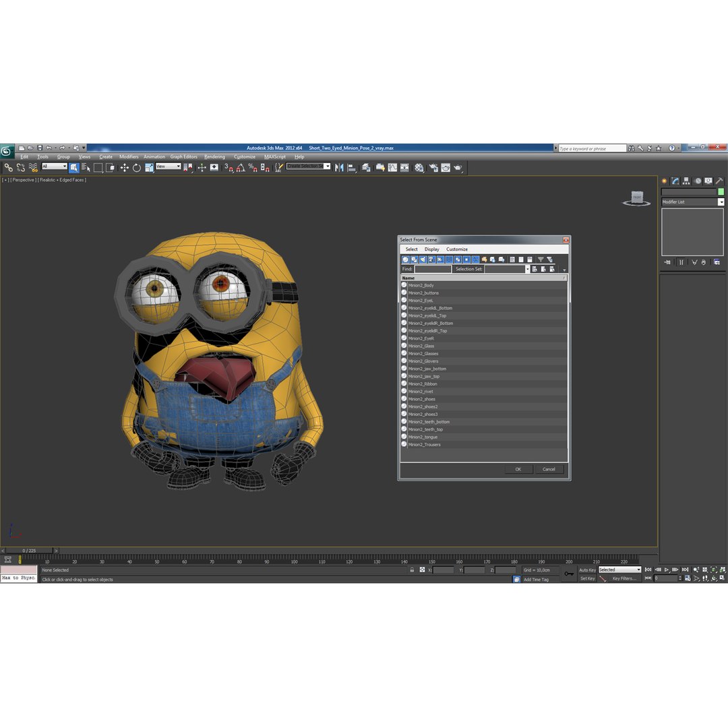Toggle the Percent Snap button
This screenshot has height=728, width=728.
[253, 168]
